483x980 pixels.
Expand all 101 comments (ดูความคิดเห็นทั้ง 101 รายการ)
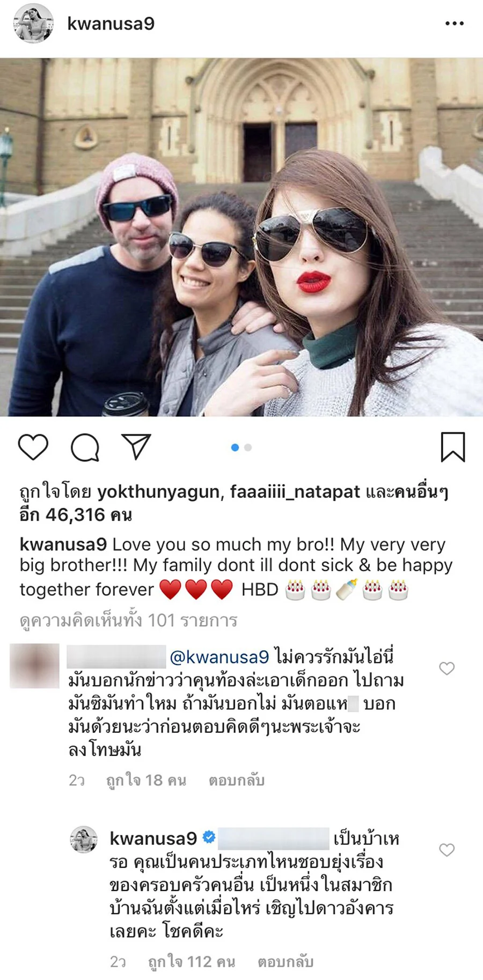[128, 621]
